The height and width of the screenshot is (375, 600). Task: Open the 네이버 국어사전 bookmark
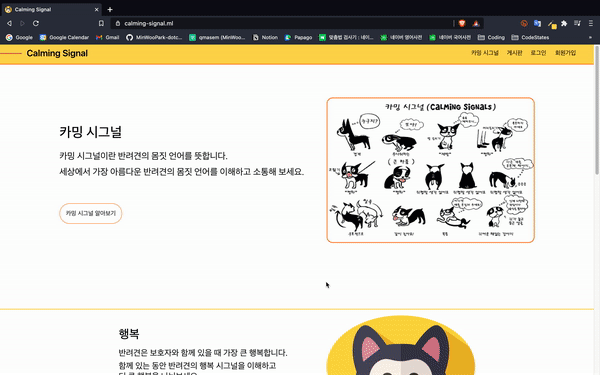point(450,38)
